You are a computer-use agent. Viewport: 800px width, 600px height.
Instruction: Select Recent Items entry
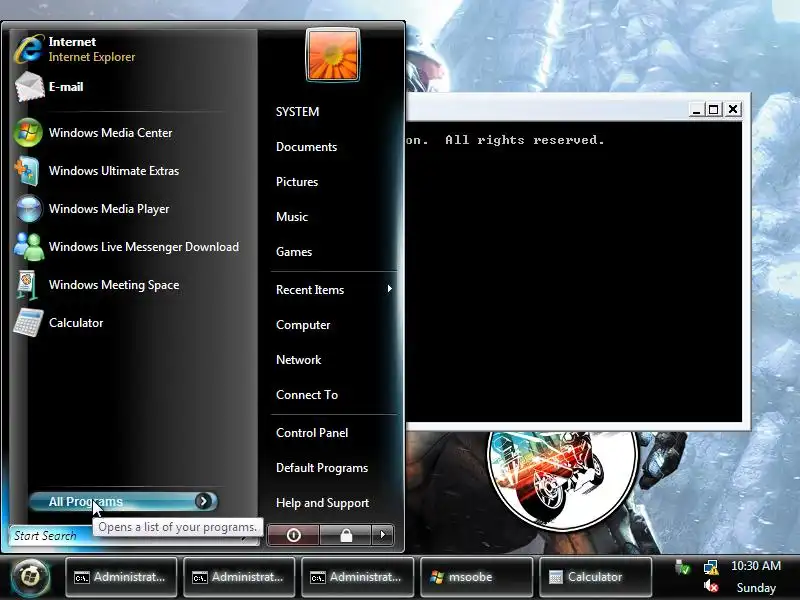310,290
